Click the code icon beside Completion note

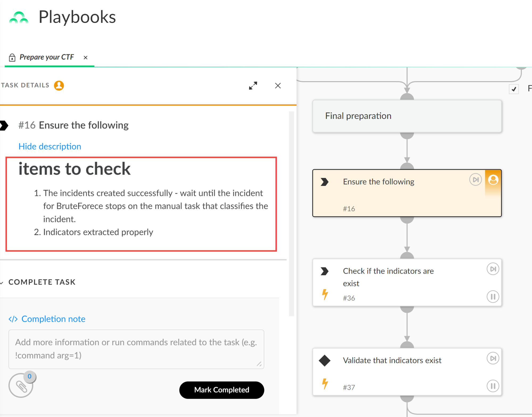pos(13,319)
